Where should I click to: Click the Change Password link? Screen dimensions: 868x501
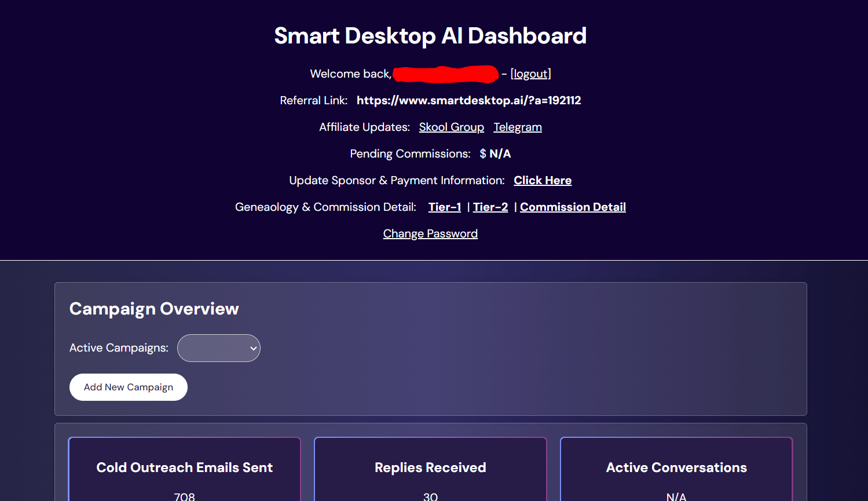(x=430, y=233)
